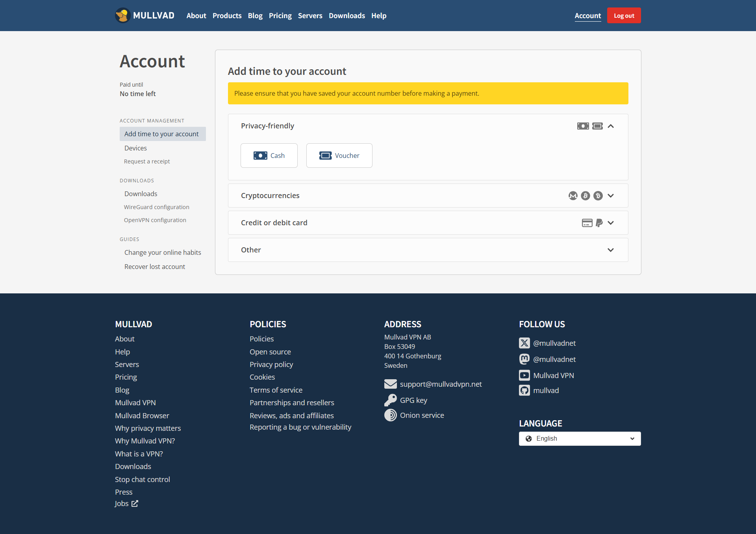Viewport: 756px width, 534px height.
Task: Click the Mullvad mole logo icon
Action: [122, 15]
